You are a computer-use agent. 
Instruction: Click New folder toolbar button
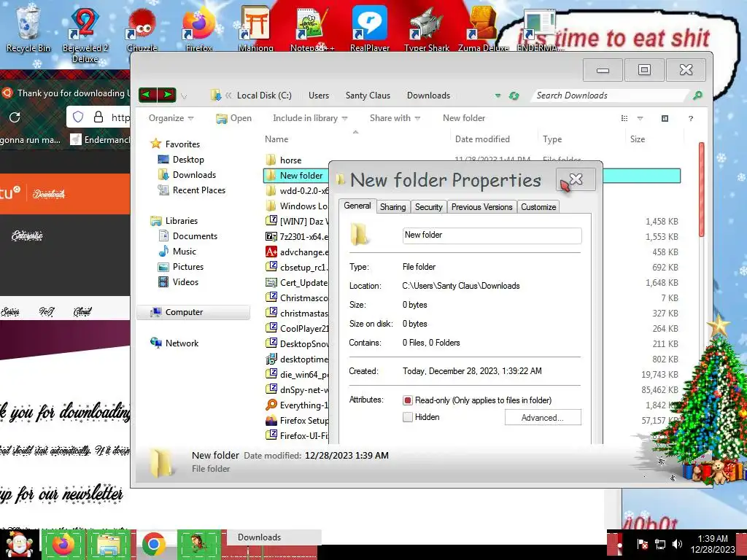(x=463, y=118)
